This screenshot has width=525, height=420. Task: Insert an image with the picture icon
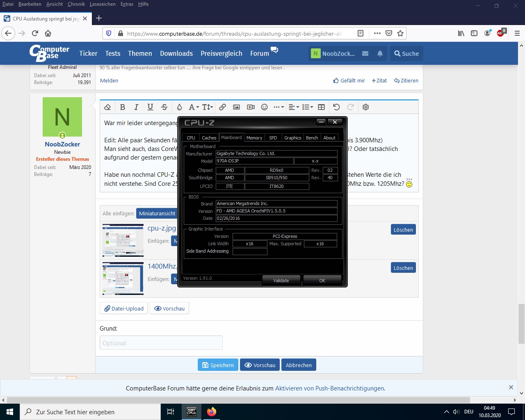(236, 107)
